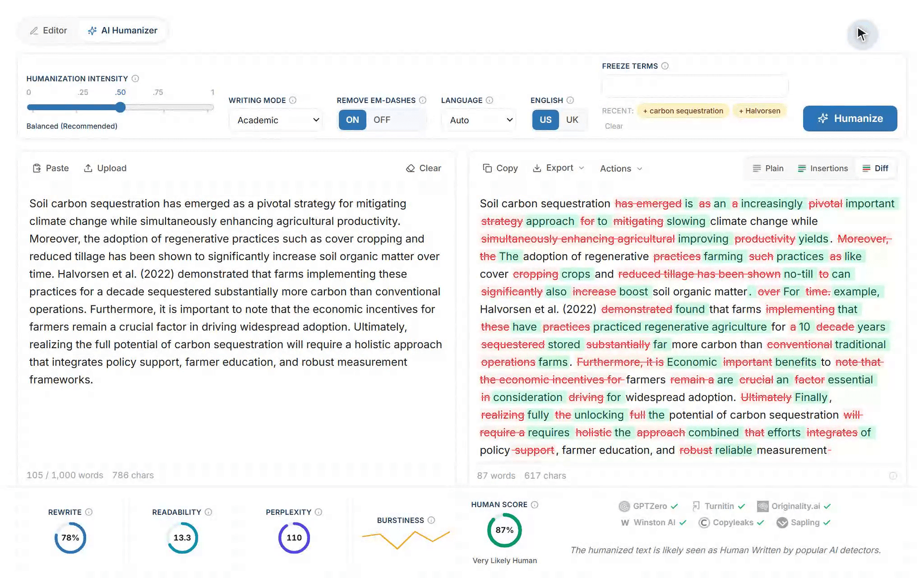Click the intensity slider handle

point(121,107)
